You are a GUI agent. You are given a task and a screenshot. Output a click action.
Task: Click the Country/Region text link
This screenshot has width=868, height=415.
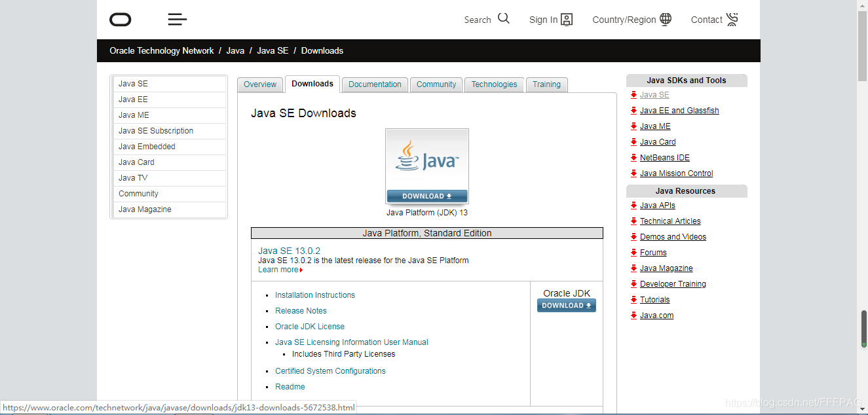[624, 20]
